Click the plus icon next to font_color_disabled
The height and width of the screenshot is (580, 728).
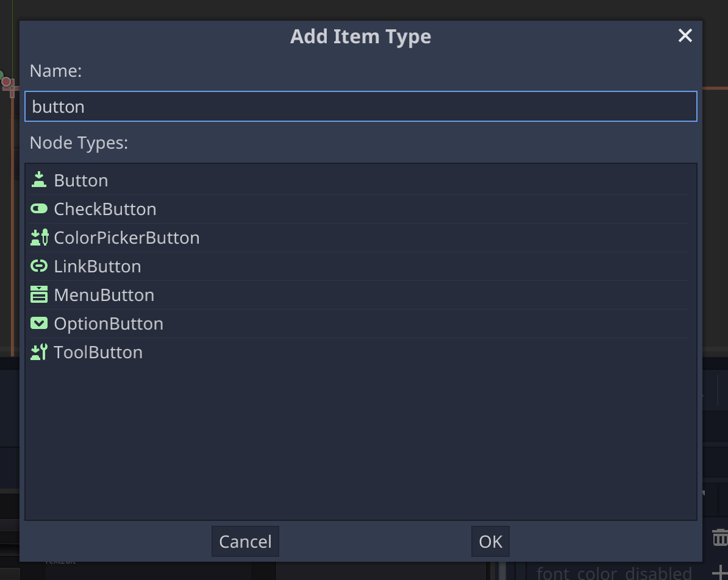720,573
